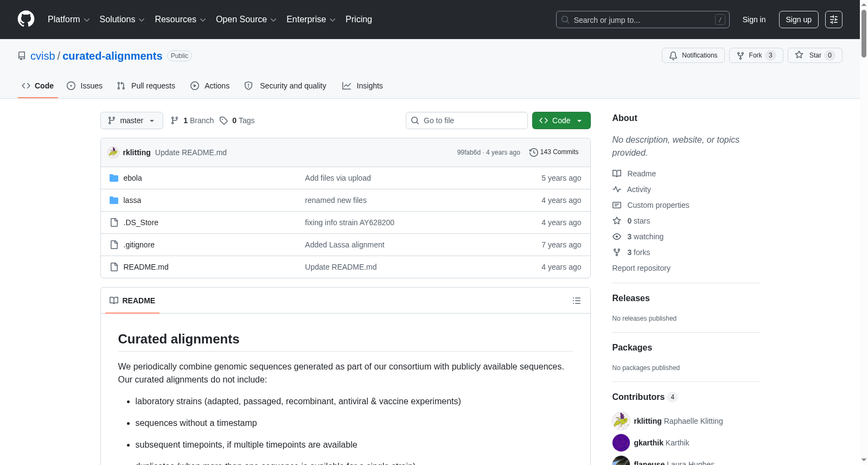Viewport: 868px width, 465px height.
Task: Click the Custom properties icon
Action: tap(617, 205)
